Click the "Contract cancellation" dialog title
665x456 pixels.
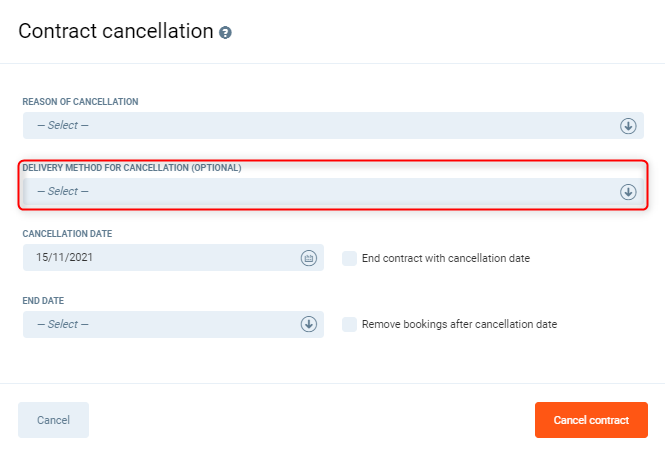click(x=116, y=31)
